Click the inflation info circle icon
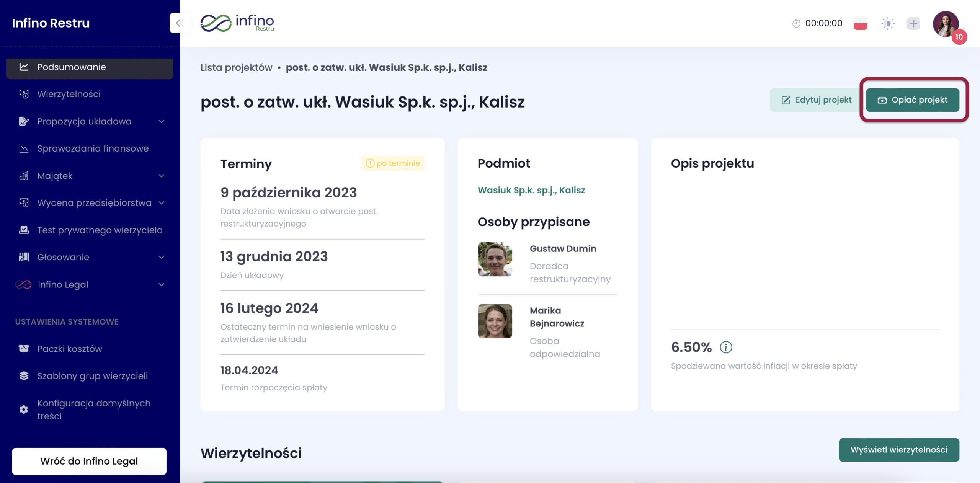The image size is (980, 483). 726,347
